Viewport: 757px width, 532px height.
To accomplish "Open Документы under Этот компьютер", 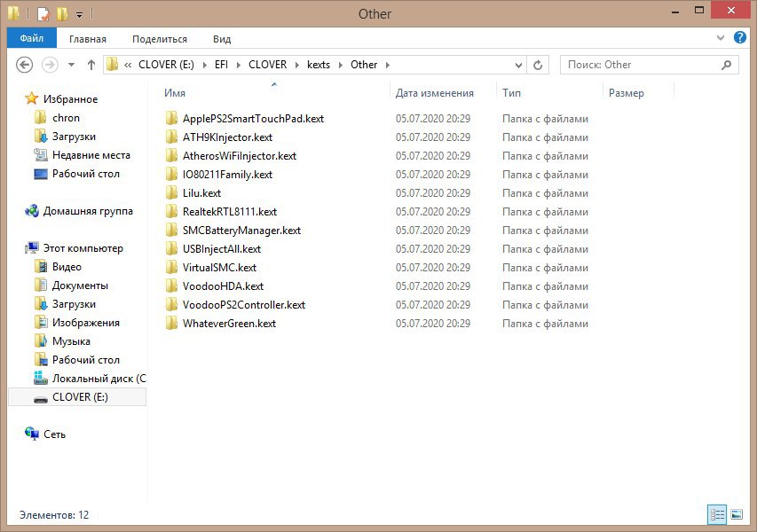I will [x=80, y=286].
